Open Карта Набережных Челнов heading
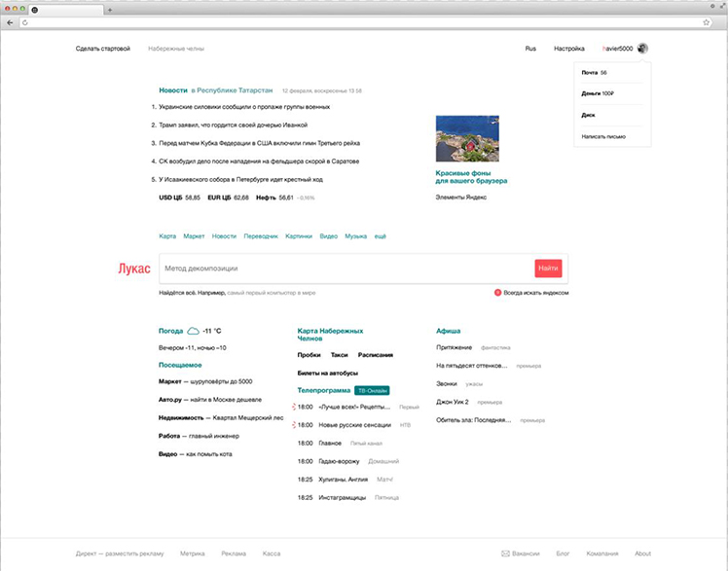The image size is (728, 571). pos(330,335)
